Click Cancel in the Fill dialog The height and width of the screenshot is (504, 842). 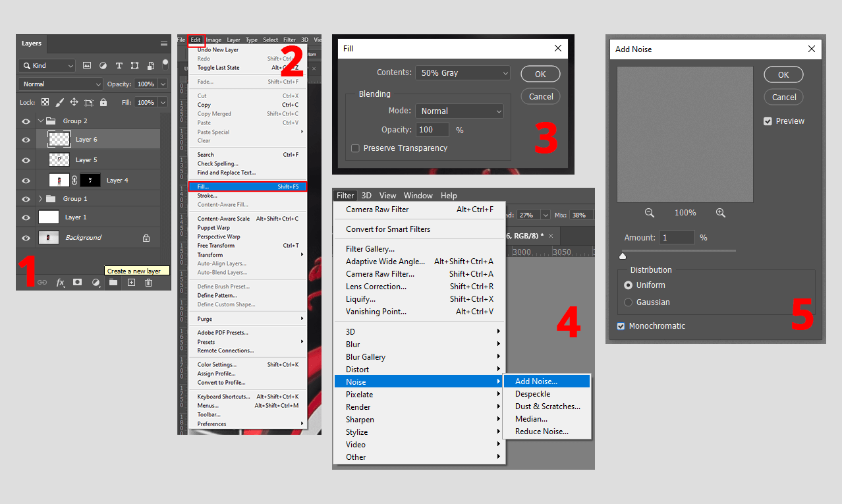(x=541, y=96)
